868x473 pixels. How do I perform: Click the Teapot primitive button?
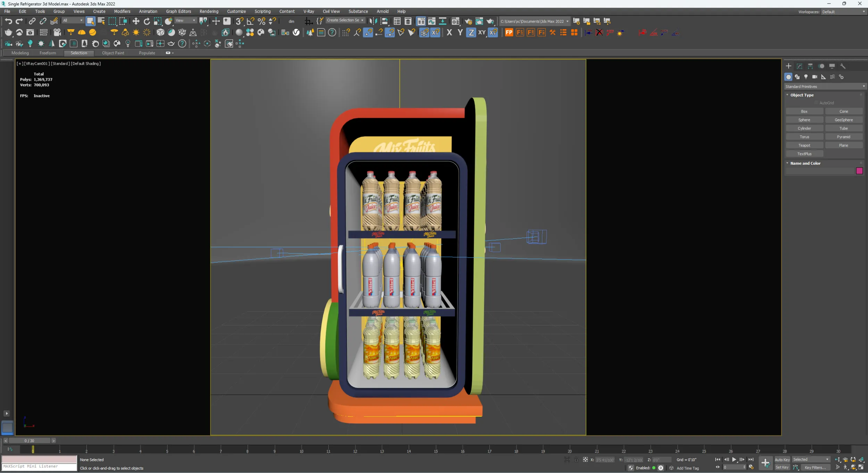pyautogui.click(x=804, y=146)
